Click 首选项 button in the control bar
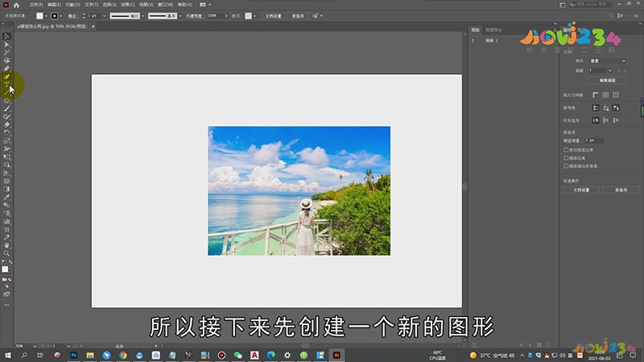The width and height of the screenshot is (644, 362). pos(298,16)
